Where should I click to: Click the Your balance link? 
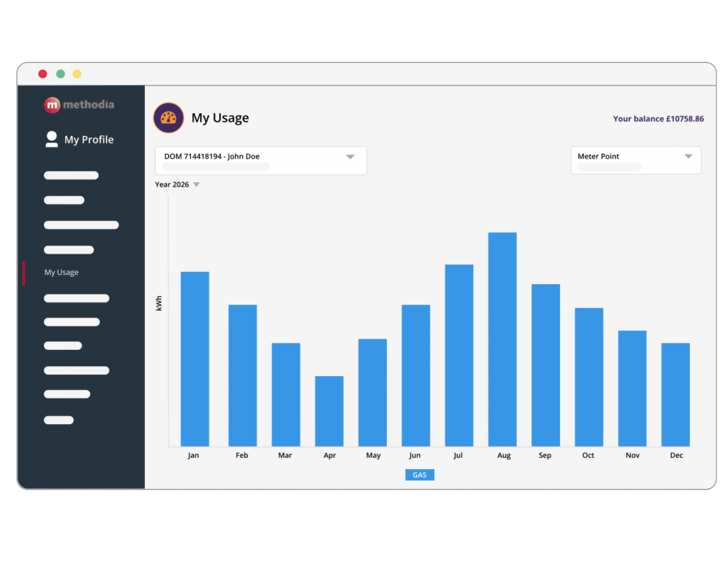pos(658,119)
